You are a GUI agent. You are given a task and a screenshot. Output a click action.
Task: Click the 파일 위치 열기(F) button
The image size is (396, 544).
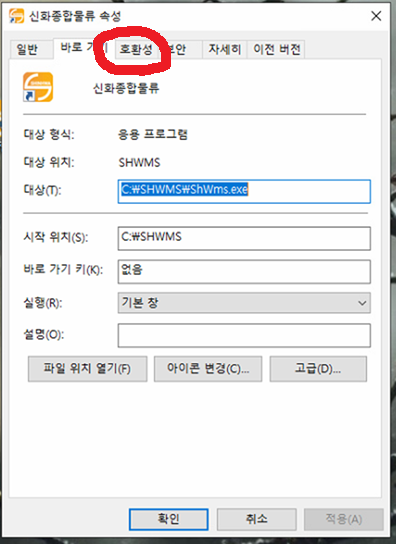point(87,369)
